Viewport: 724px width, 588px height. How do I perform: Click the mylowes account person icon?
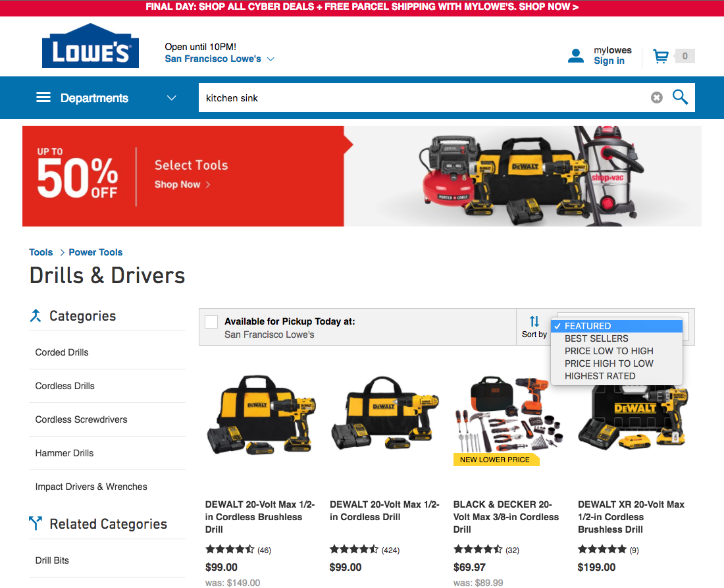(576, 56)
